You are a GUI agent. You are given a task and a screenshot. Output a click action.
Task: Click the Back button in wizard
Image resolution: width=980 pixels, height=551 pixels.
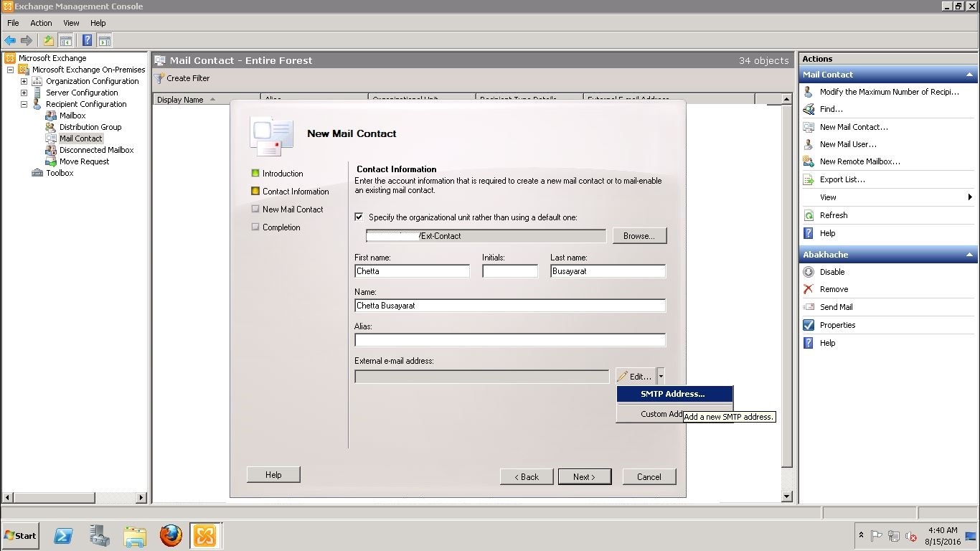click(x=527, y=476)
